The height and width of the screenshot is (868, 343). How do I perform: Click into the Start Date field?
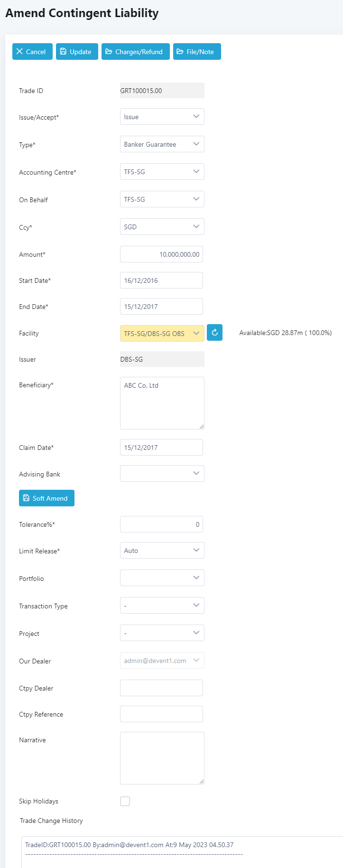point(161,280)
